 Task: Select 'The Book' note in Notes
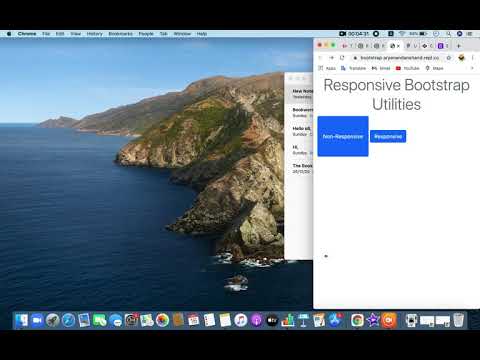(x=299, y=168)
